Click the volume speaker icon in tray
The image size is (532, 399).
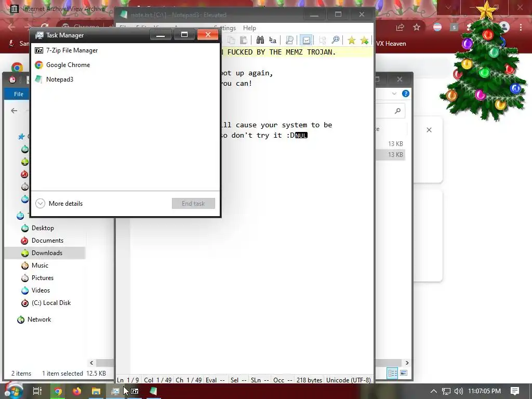point(458,391)
